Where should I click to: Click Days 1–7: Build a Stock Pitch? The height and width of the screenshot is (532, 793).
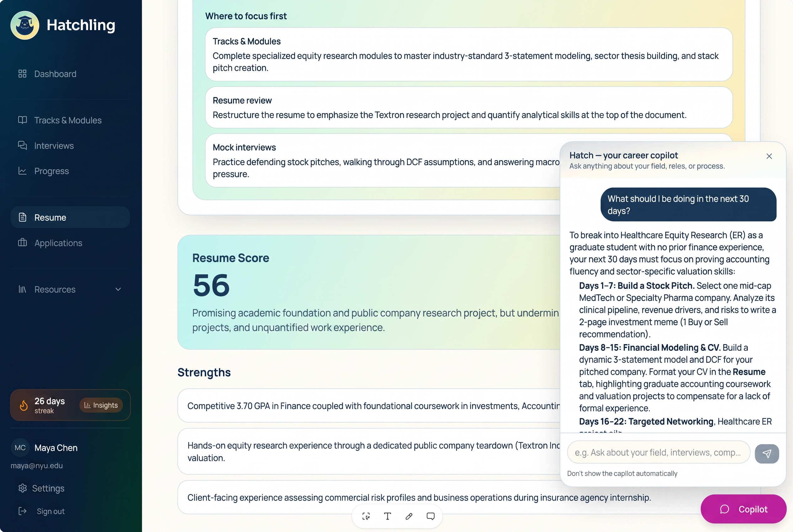636,286
